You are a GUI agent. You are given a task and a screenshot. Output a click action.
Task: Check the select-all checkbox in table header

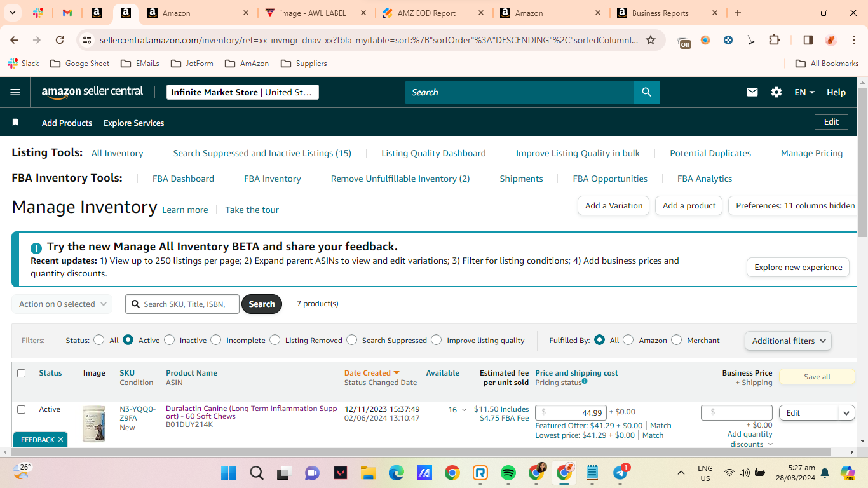(x=21, y=373)
